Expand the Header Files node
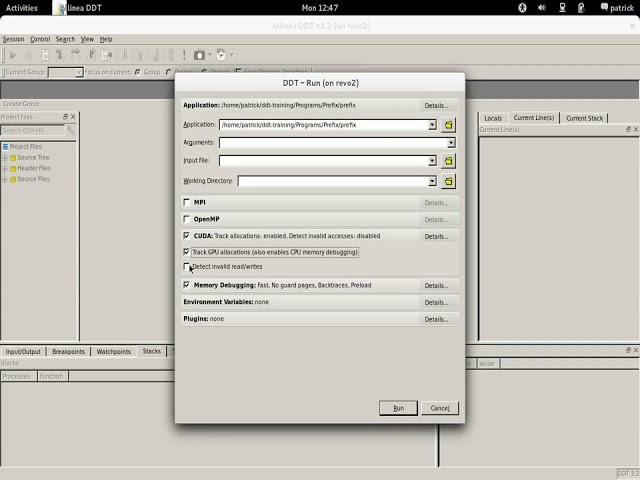The width and height of the screenshot is (640, 480). click(x=4, y=168)
